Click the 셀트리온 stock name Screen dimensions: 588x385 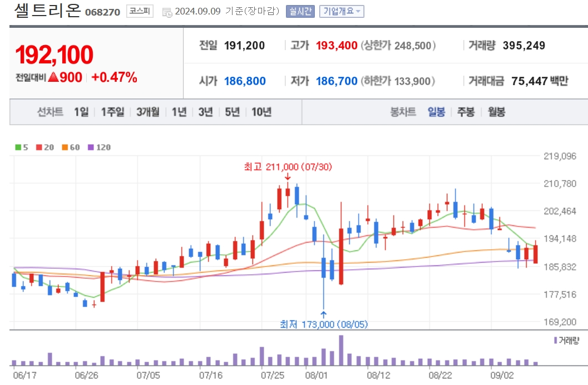pyautogui.click(x=48, y=10)
